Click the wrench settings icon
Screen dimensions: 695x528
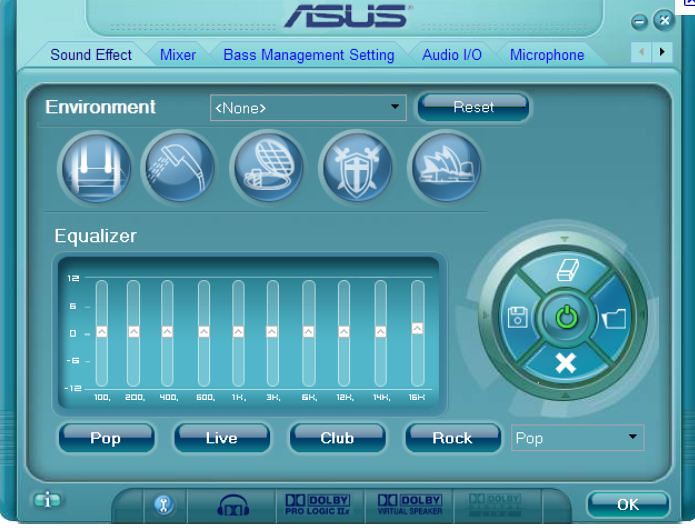(164, 504)
